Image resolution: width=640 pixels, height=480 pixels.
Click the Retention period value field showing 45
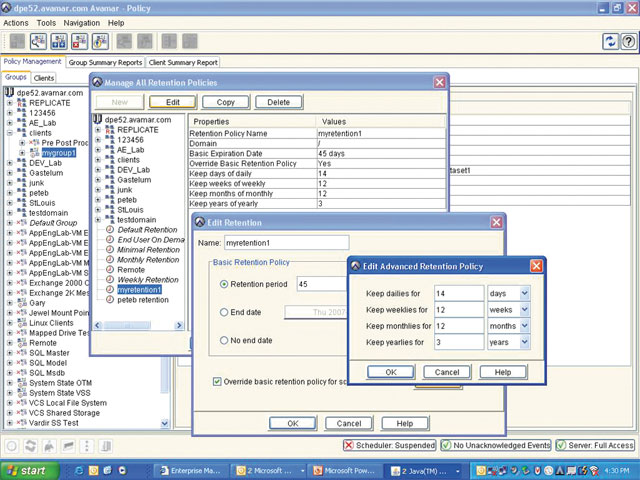click(322, 284)
